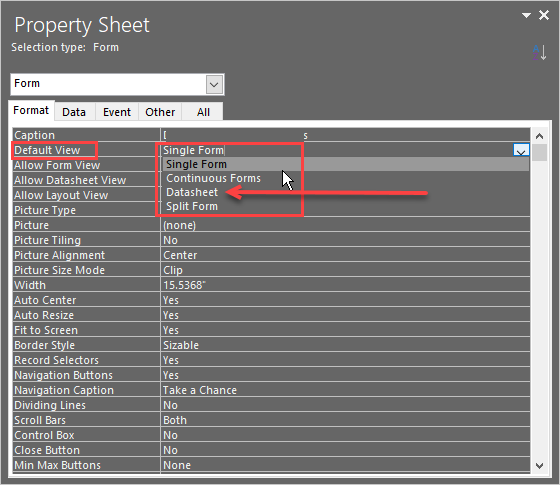Switch to the Other tab
This screenshot has width=560, height=485.
[x=160, y=112]
